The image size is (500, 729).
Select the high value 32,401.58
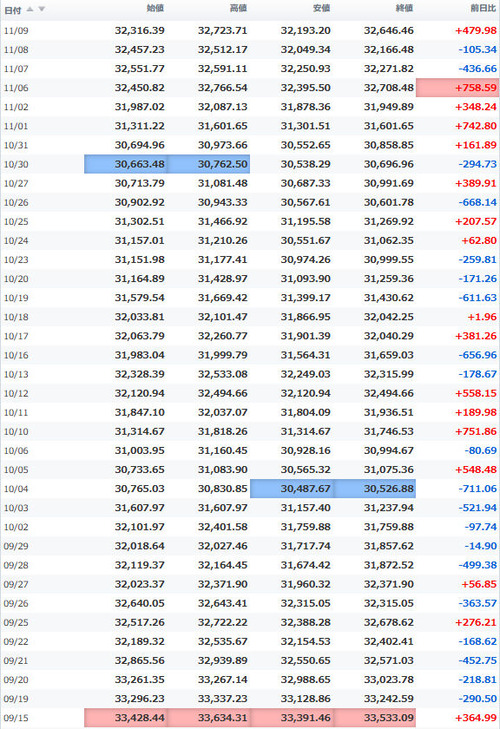pyautogui.click(x=222, y=527)
